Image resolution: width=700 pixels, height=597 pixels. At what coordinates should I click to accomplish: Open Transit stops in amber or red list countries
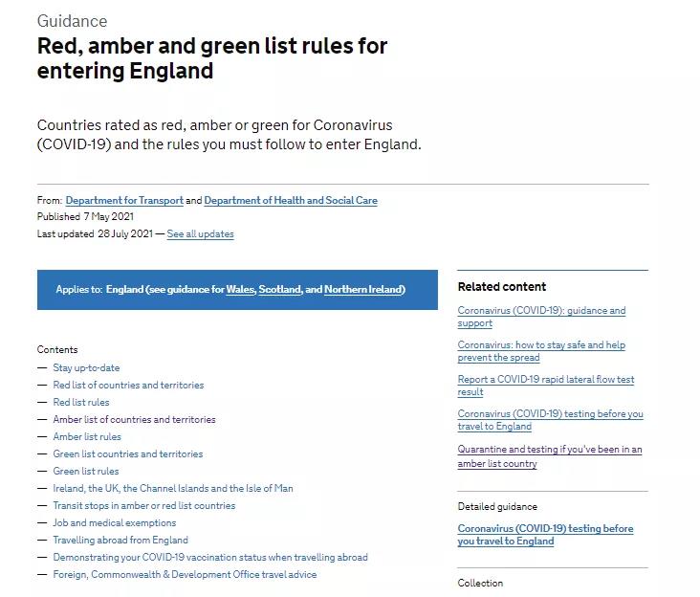[x=143, y=505]
